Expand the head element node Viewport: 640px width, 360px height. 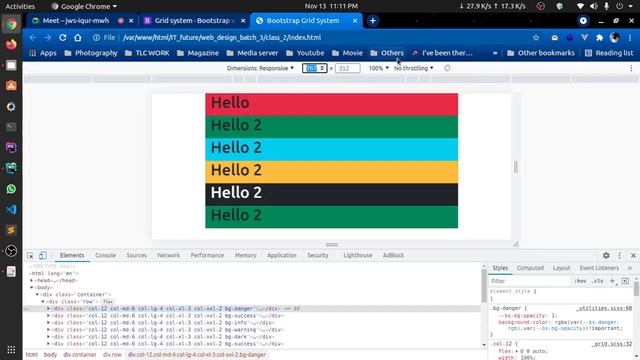click(x=31, y=280)
